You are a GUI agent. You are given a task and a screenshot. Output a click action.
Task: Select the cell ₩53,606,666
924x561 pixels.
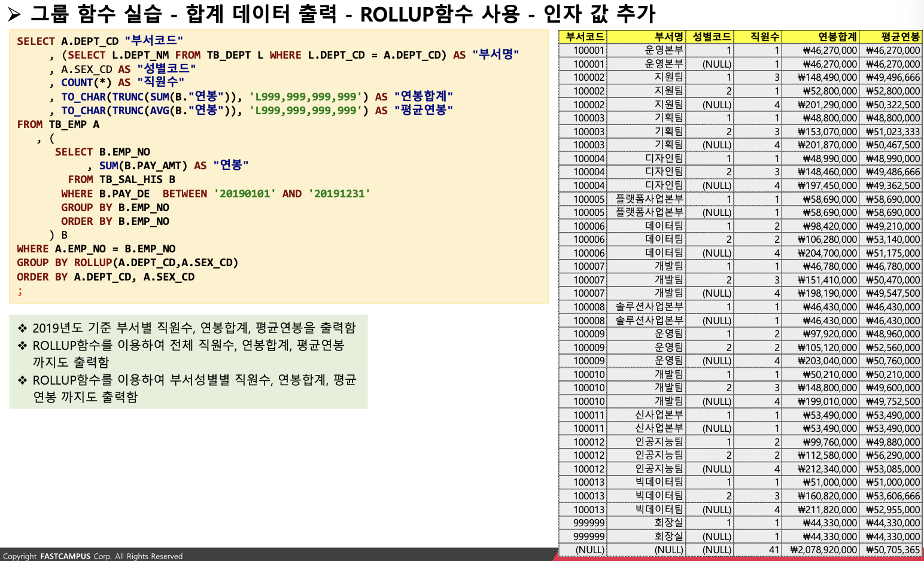click(x=890, y=496)
